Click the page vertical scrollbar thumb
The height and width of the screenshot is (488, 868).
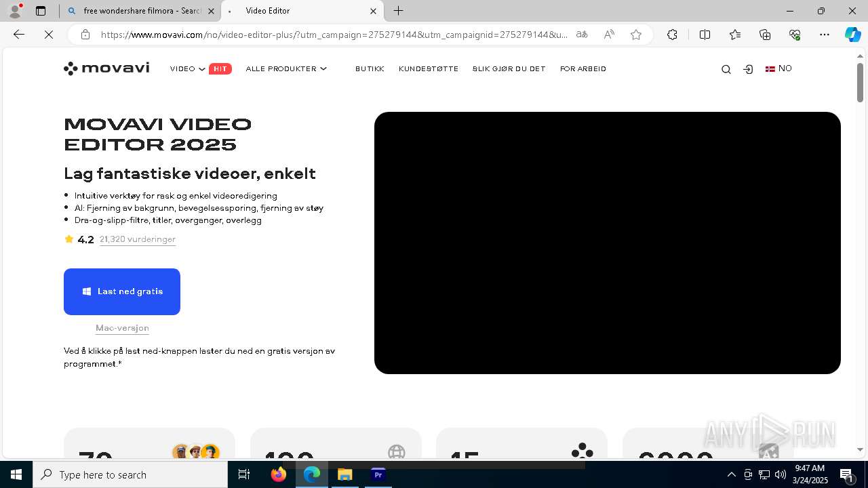(860, 82)
